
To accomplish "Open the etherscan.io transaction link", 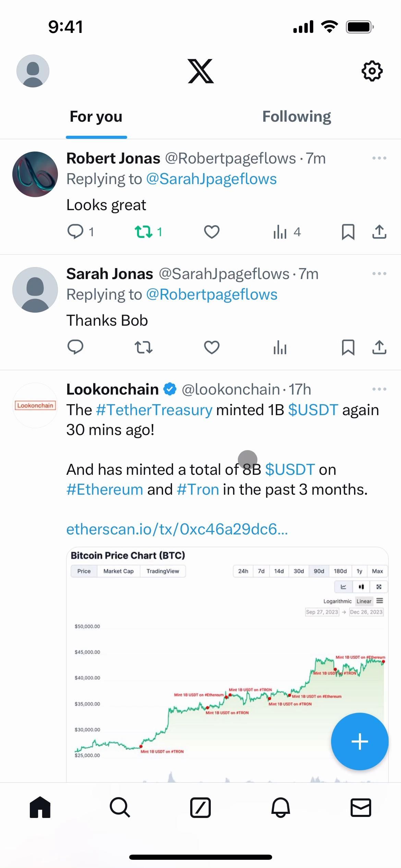I will [x=177, y=529].
